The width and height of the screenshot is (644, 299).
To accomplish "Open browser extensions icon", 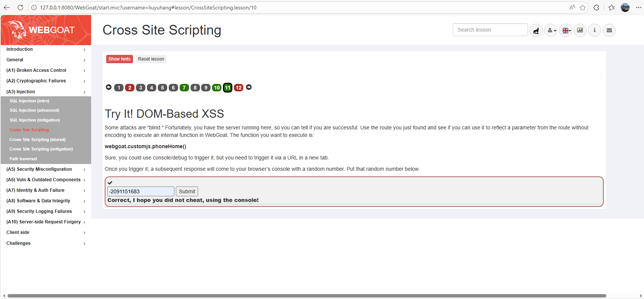I will [x=597, y=8].
